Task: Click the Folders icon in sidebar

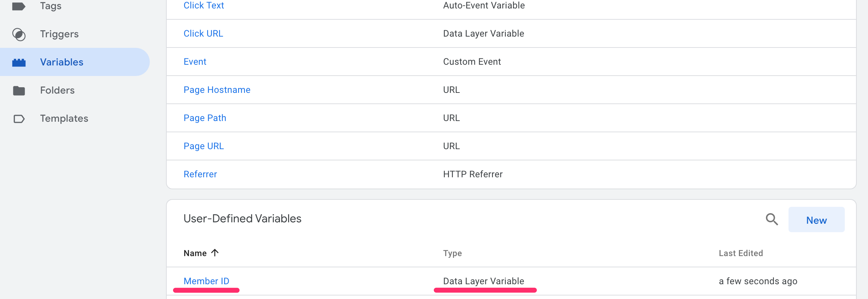Action: [19, 90]
